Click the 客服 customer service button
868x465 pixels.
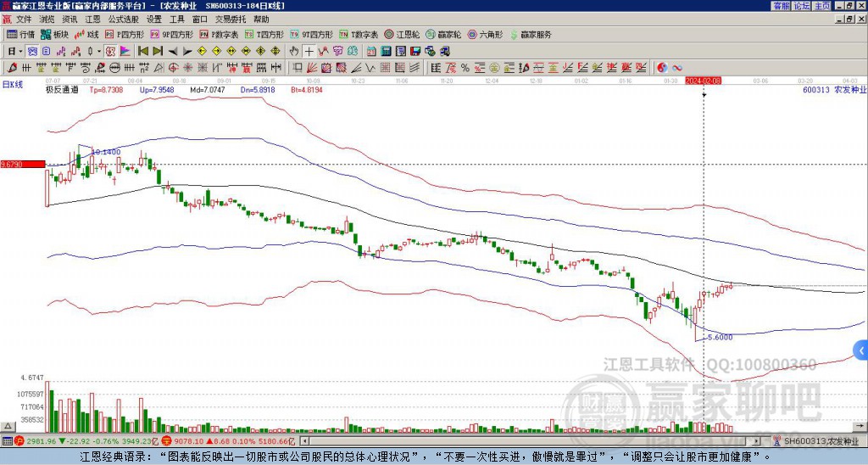pyautogui.click(x=781, y=5)
